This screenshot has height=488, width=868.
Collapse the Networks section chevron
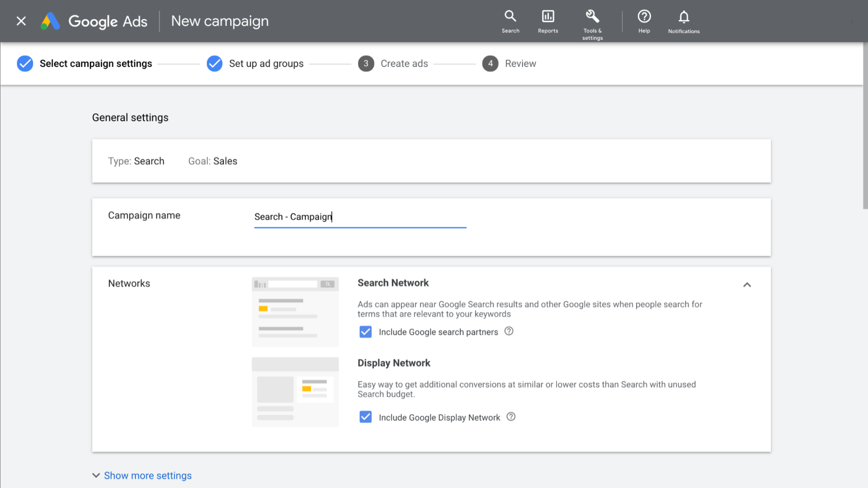(747, 285)
